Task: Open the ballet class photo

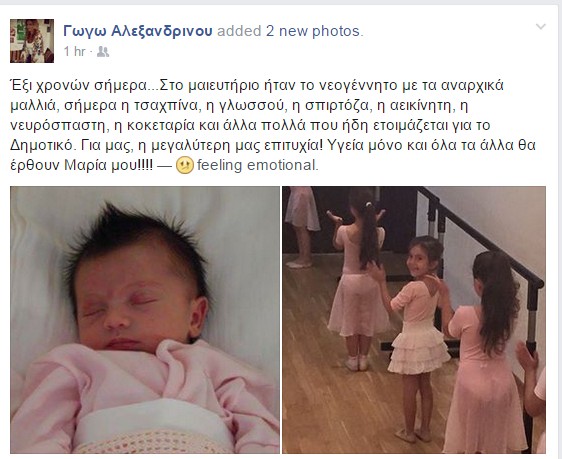Action: (x=414, y=320)
